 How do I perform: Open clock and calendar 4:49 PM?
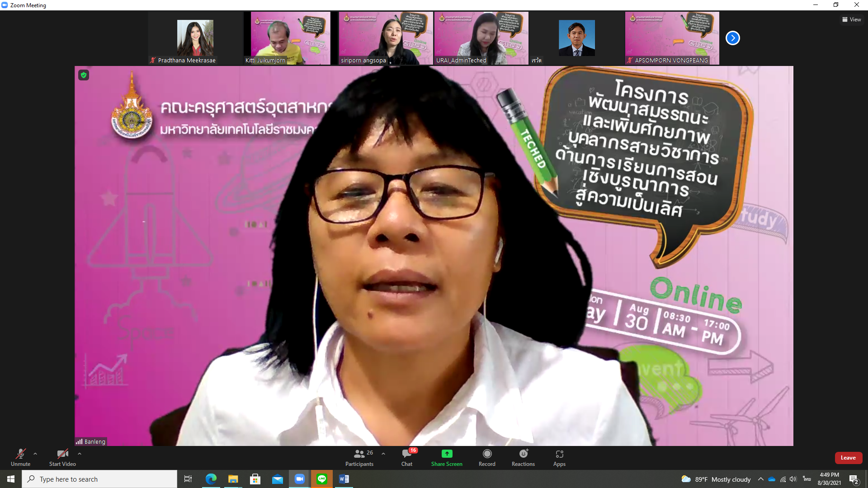830,479
